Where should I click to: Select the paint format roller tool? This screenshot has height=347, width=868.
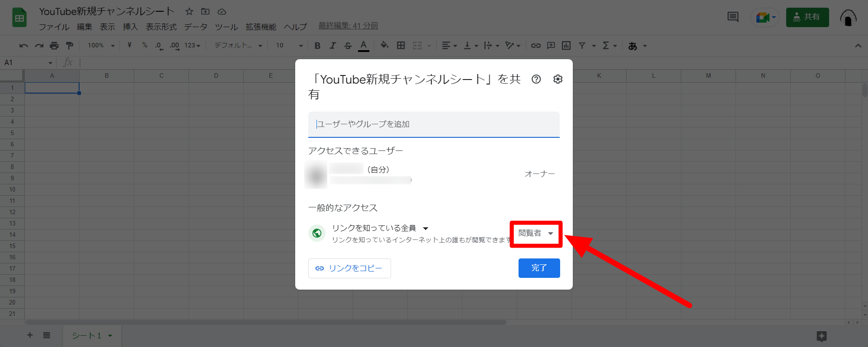coord(70,46)
